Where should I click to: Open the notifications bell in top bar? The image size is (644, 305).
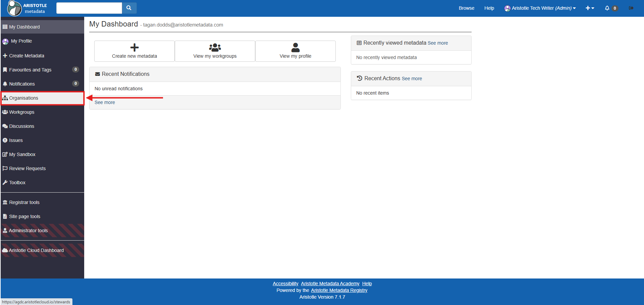tap(607, 8)
